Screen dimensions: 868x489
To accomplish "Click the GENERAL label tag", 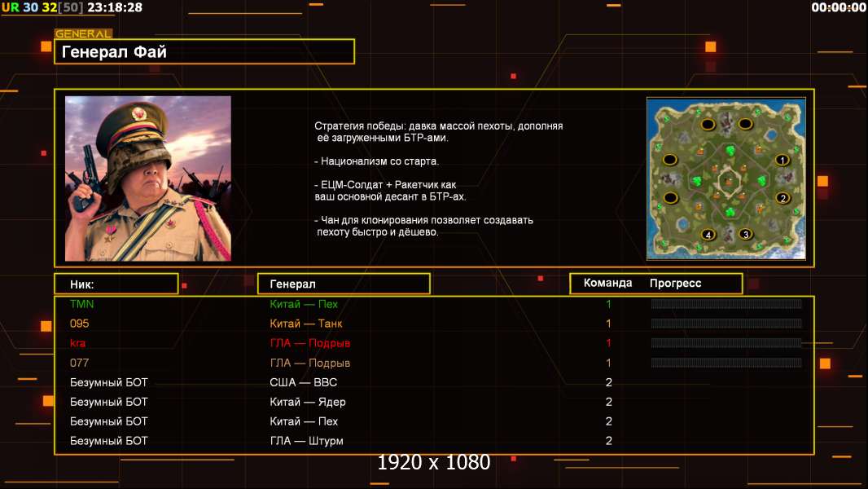I will pos(83,33).
